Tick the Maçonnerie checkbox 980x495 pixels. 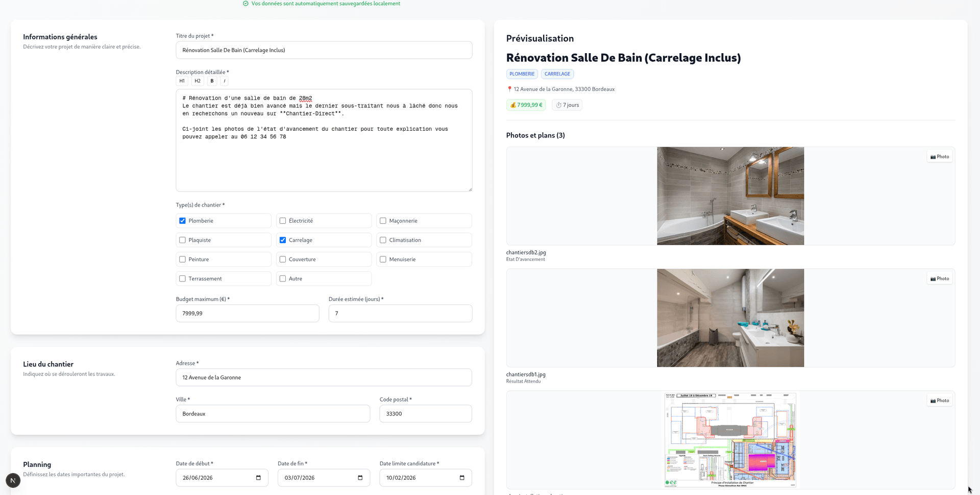(x=383, y=221)
